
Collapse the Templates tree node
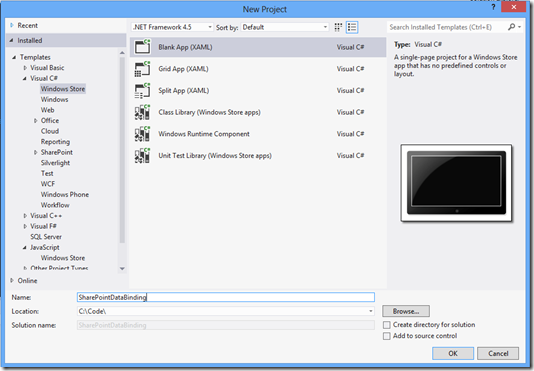coord(14,57)
